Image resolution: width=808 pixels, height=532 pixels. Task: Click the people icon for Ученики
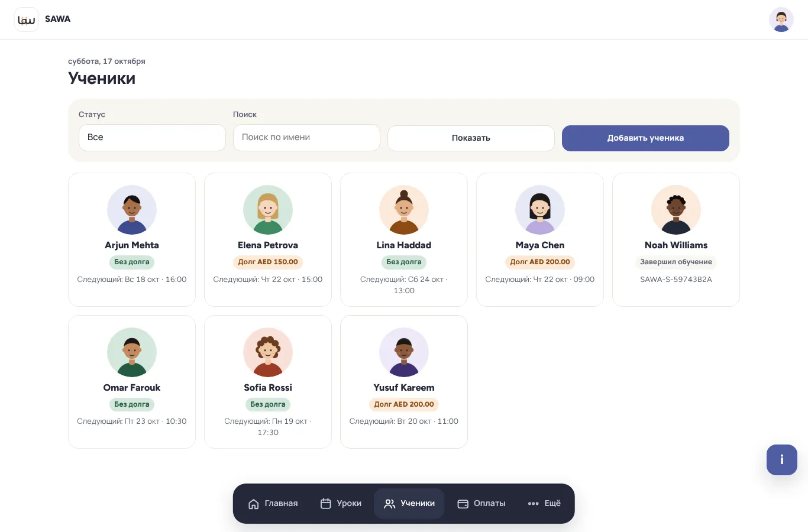click(x=390, y=504)
